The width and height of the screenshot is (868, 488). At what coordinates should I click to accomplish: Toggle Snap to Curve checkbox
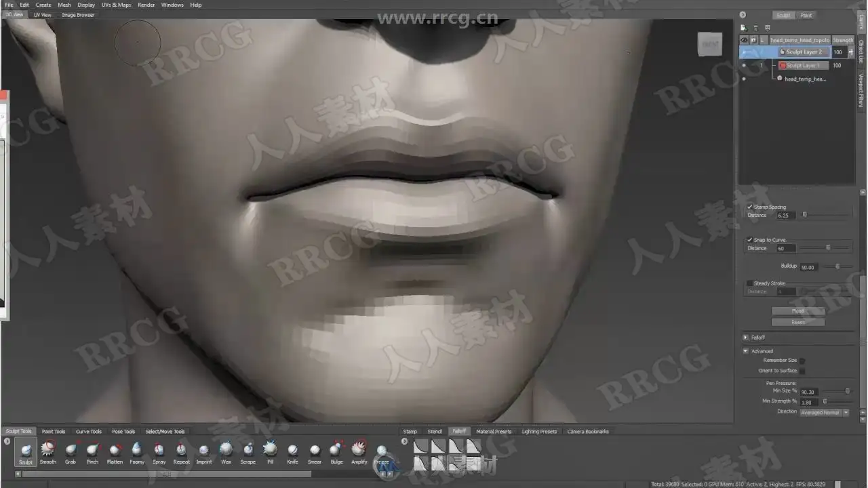click(749, 239)
